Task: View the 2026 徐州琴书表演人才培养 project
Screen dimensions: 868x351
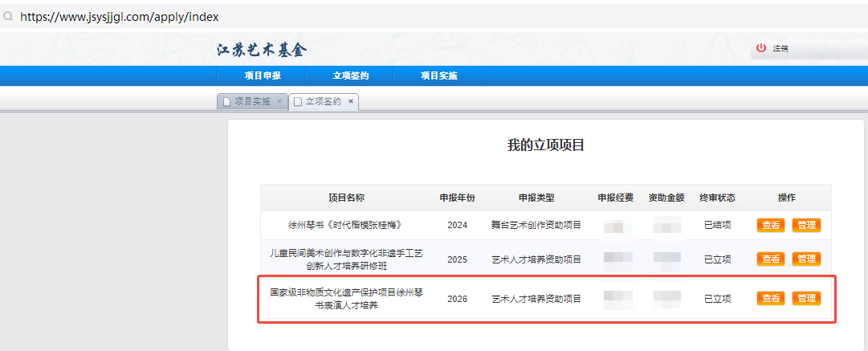Action: [771, 299]
